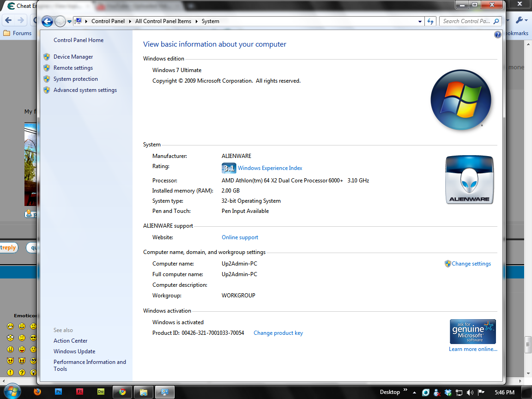The width and height of the screenshot is (532, 399).
Task: Click the 3.1 rating badge
Action: (229, 168)
